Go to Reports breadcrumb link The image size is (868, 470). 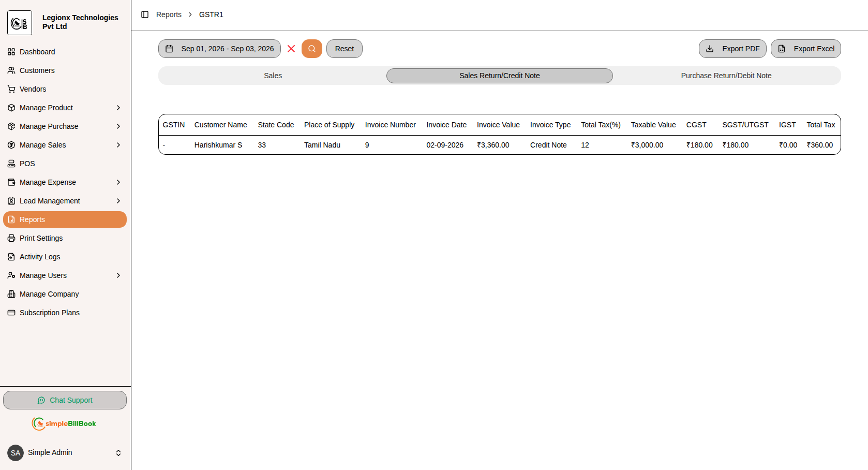click(169, 14)
